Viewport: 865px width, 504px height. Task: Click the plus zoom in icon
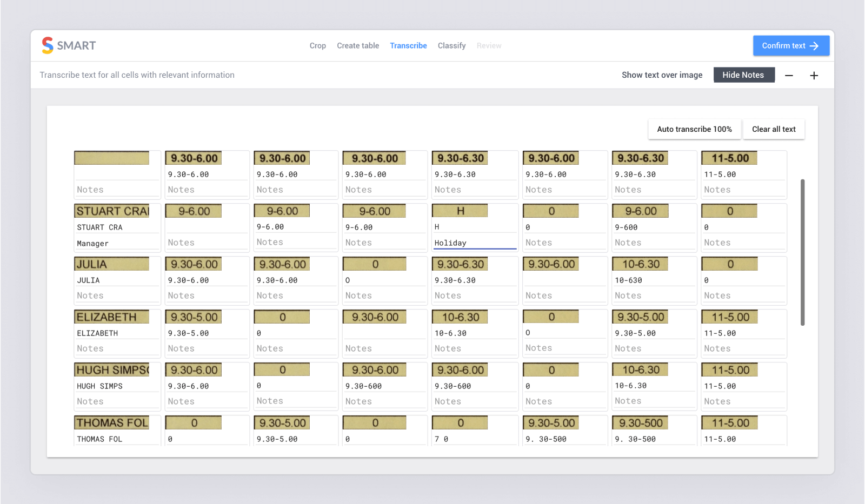(x=814, y=76)
